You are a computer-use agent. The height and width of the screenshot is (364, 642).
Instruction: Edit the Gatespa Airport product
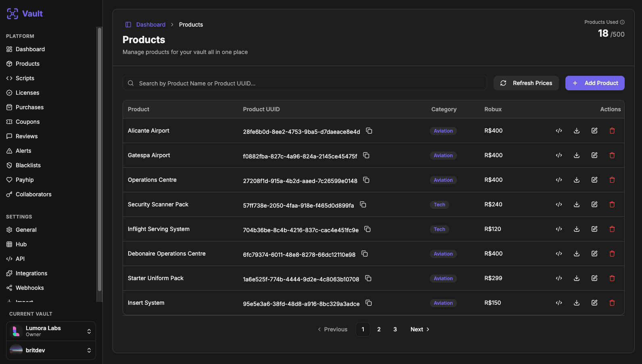[x=594, y=155]
